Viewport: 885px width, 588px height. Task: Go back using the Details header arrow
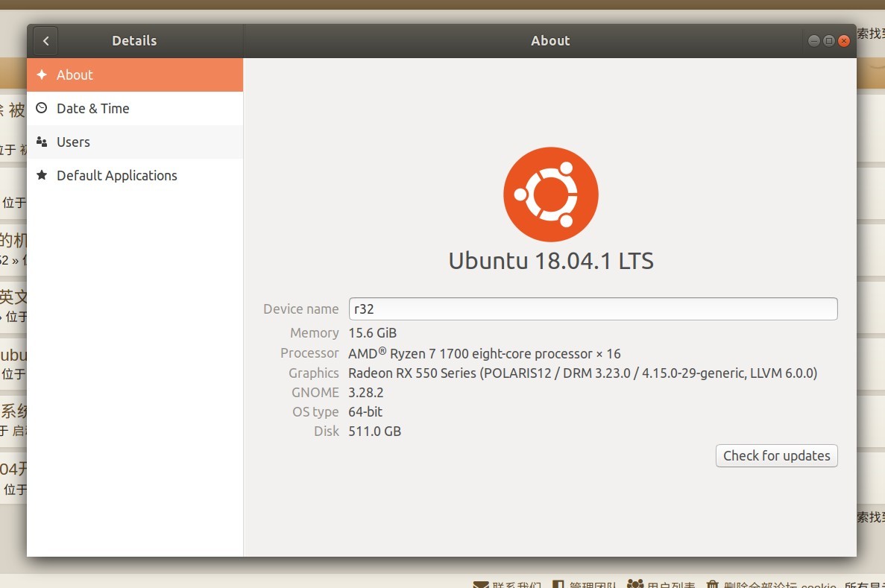pyautogui.click(x=45, y=41)
